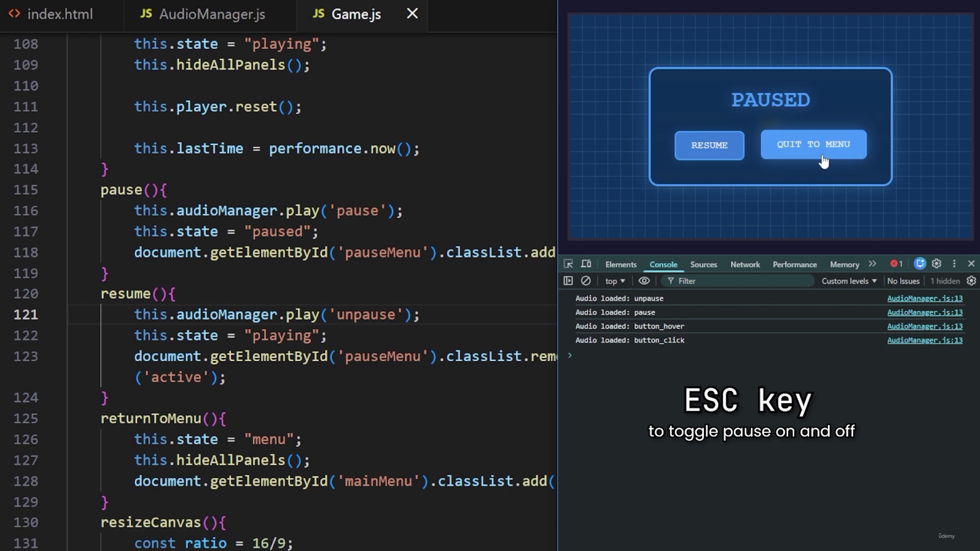Image resolution: width=980 pixels, height=551 pixels.
Task: Click the AI assistance icon in DevTools
Action: pyautogui.click(x=920, y=264)
